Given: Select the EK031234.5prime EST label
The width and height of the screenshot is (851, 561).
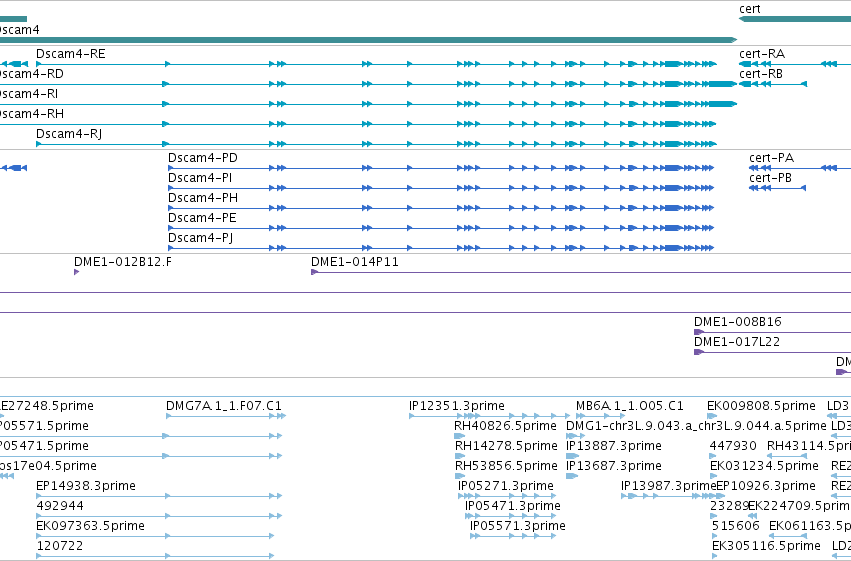Looking at the screenshot, I should 764,466.
